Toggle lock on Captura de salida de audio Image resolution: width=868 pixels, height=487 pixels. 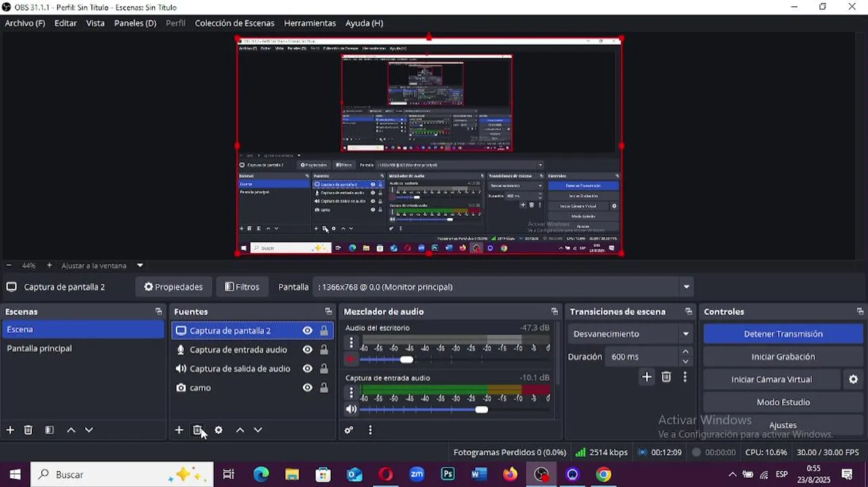click(x=324, y=369)
